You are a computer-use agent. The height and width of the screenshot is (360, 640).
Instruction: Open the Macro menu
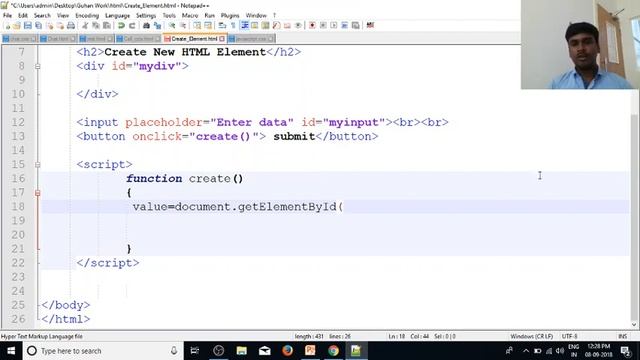190,16
